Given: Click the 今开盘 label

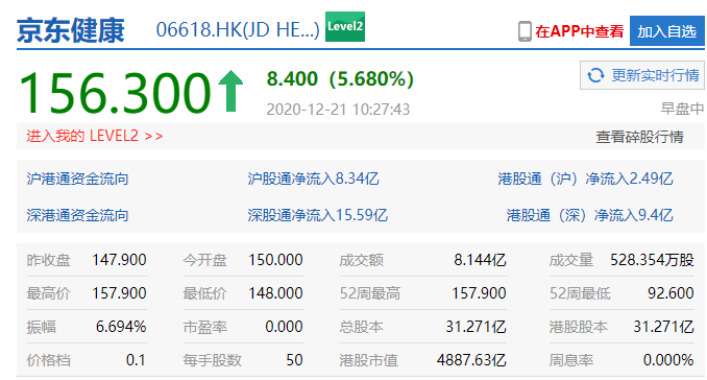Looking at the screenshot, I should pyautogui.click(x=205, y=261).
